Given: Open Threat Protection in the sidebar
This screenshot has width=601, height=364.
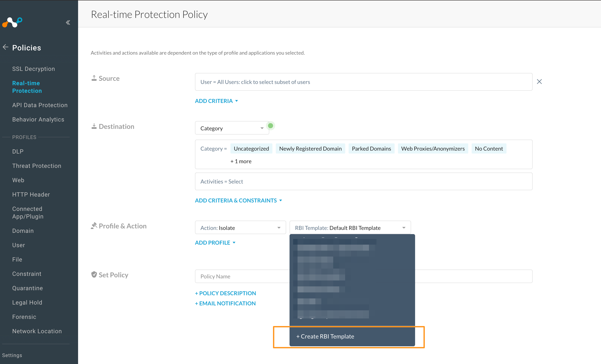Looking at the screenshot, I should (37, 166).
